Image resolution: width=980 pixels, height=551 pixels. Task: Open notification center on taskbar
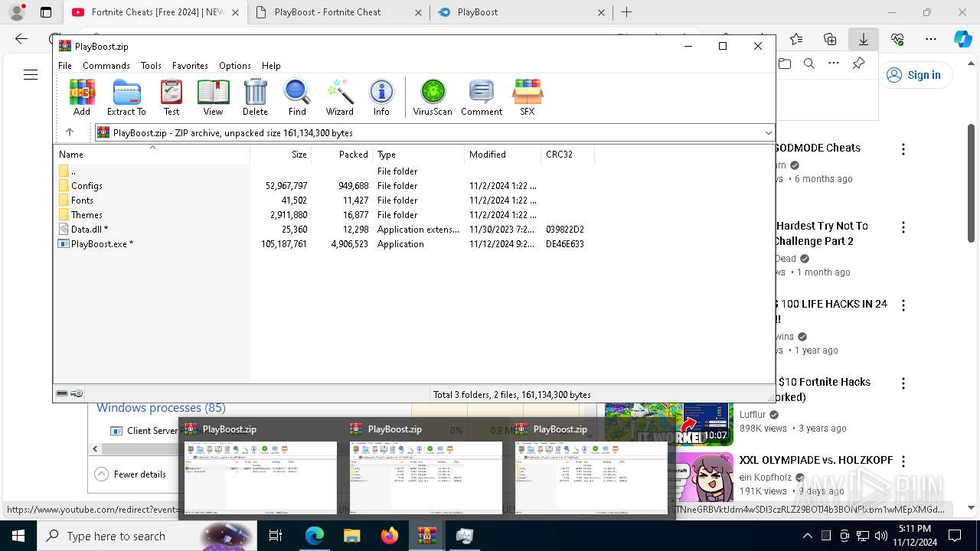click(x=955, y=536)
